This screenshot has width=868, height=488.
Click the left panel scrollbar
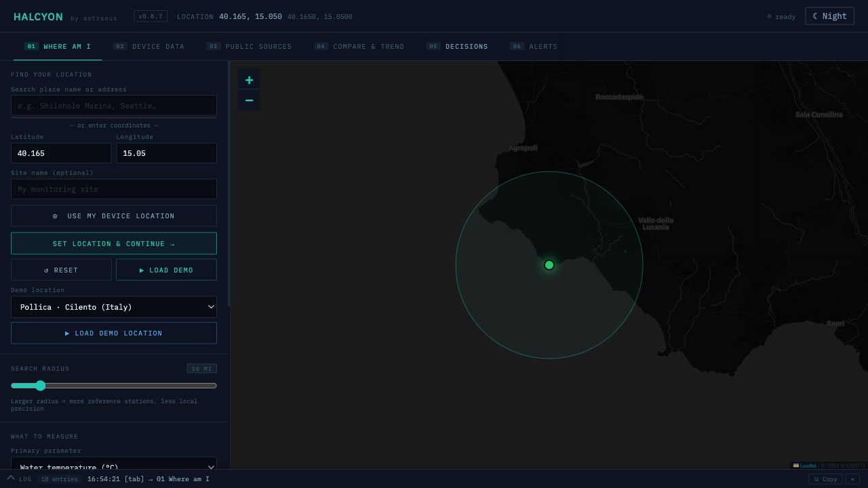229,183
